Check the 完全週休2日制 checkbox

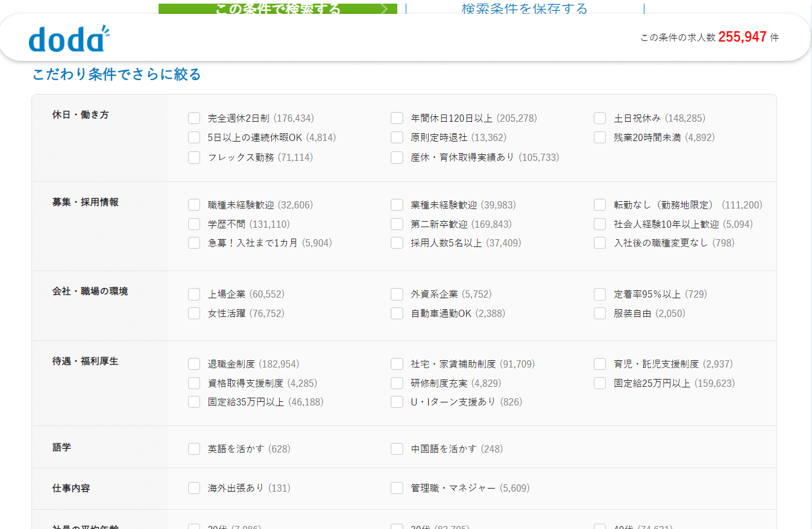point(194,118)
